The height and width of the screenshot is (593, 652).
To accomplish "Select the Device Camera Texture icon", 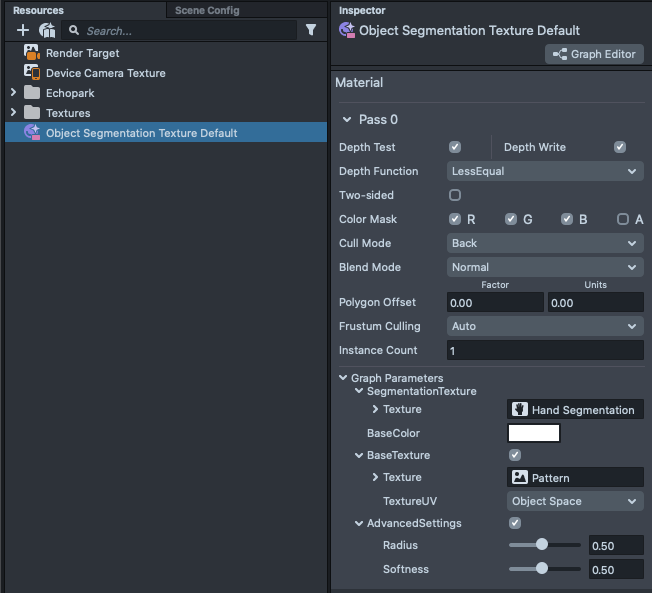I will 31,73.
